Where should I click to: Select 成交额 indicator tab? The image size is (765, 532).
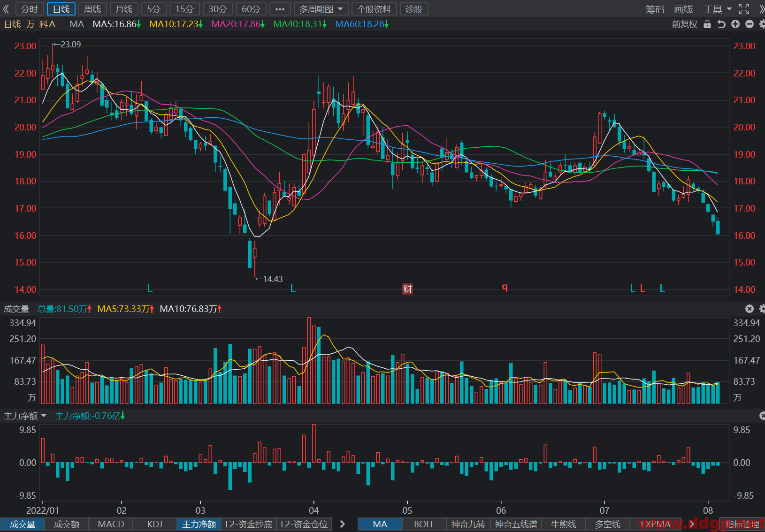click(x=67, y=524)
